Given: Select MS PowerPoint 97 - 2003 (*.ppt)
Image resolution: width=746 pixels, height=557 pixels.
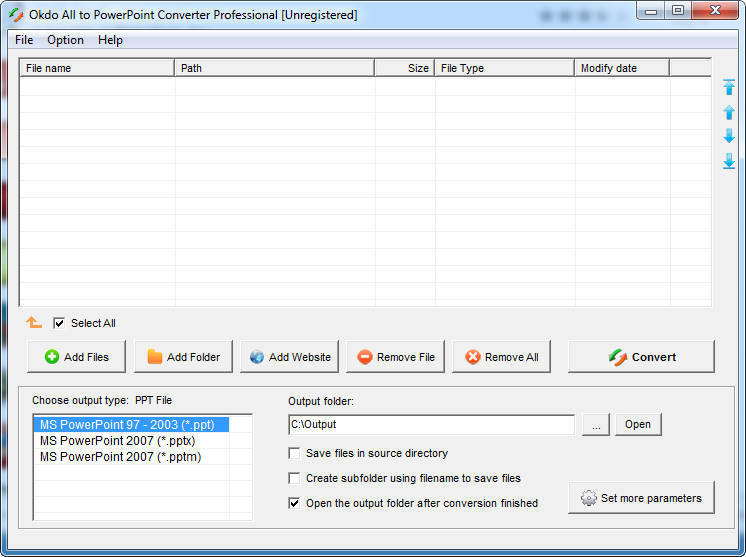Looking at the screenshot, I should point(131,424).
